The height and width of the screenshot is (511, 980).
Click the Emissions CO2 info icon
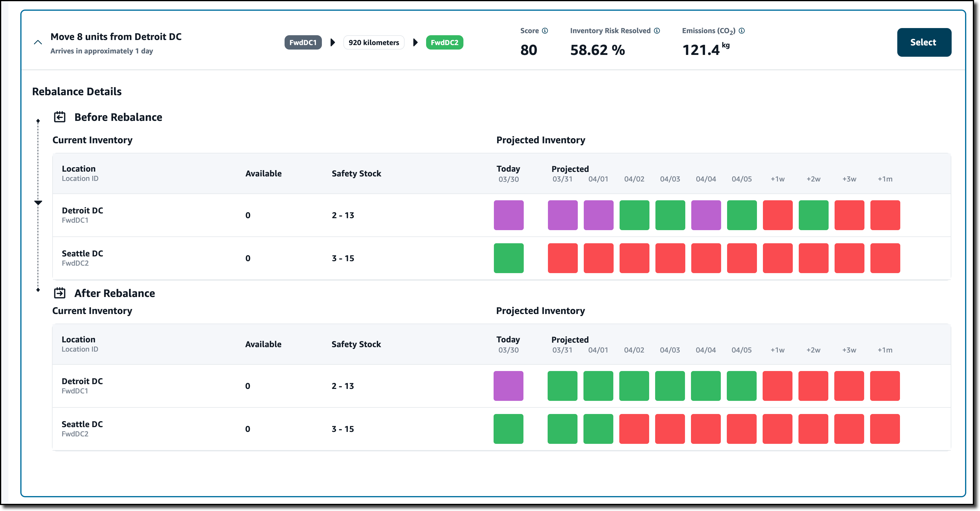(741, 31)
